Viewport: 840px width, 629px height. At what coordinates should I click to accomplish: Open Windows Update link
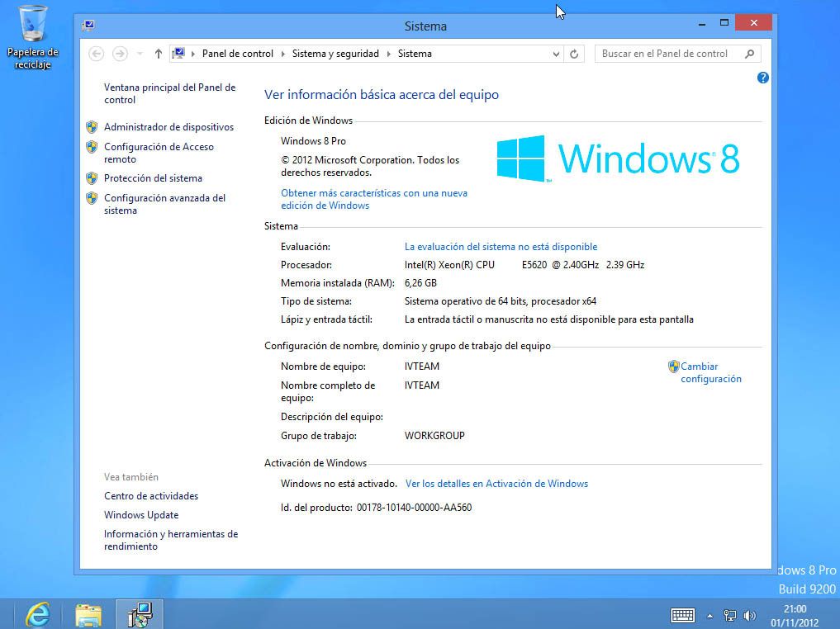(141, 515)
